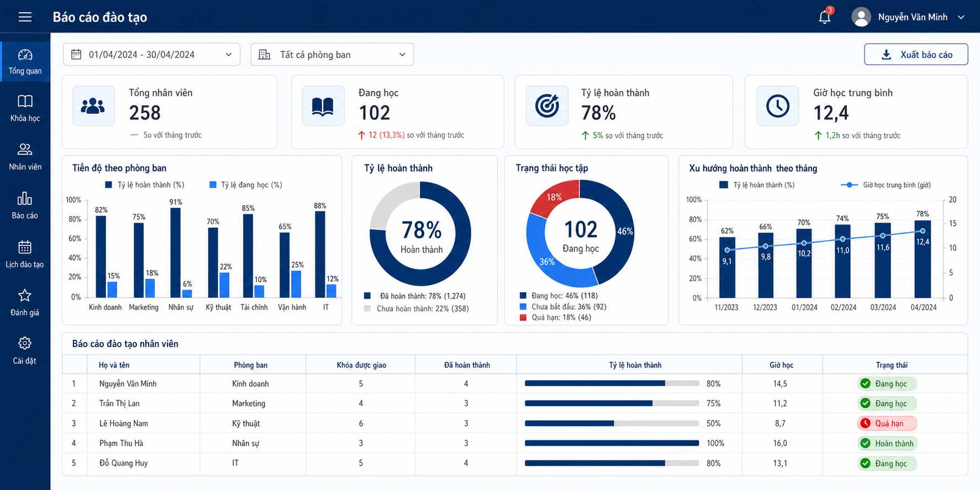Click the Đang học open book icon
The width and height of the screenshot is (980, 490).
tap(323, 106)
